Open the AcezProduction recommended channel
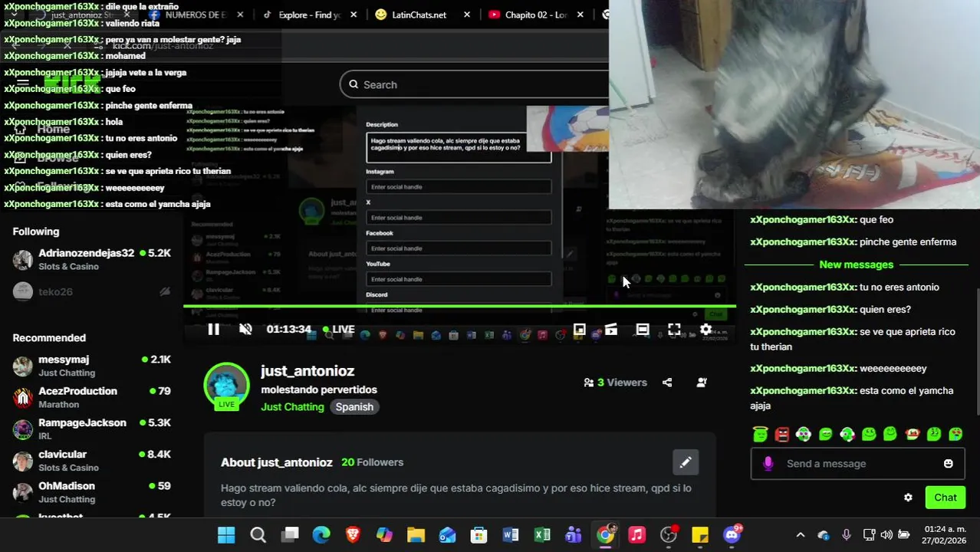The image size is (980, 552). [x=92, y=397]
